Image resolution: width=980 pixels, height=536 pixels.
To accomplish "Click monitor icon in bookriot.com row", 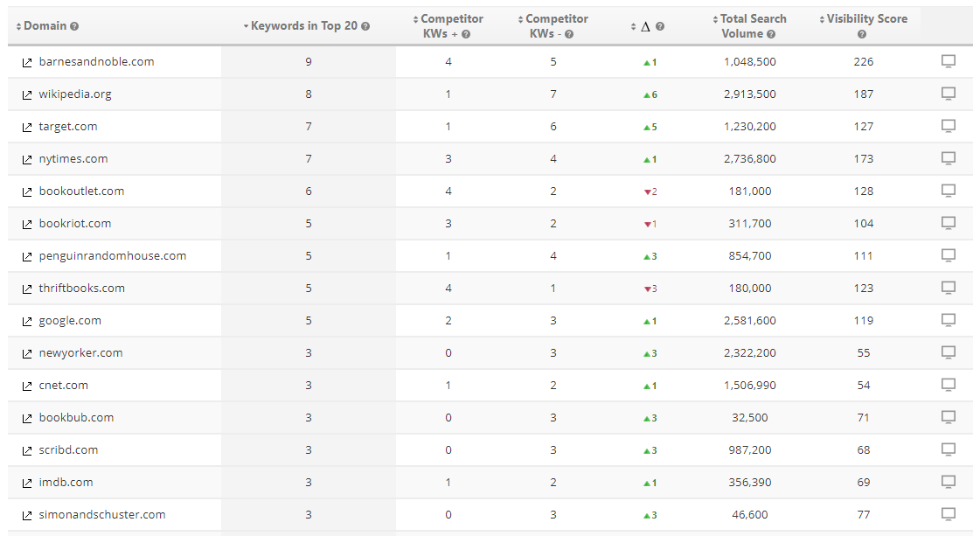I will pos(949,223).
